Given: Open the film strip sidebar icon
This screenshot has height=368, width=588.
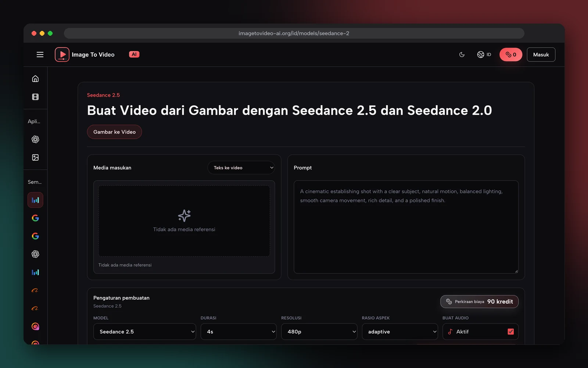Looking at the screenshot, I should coord(35,97).
